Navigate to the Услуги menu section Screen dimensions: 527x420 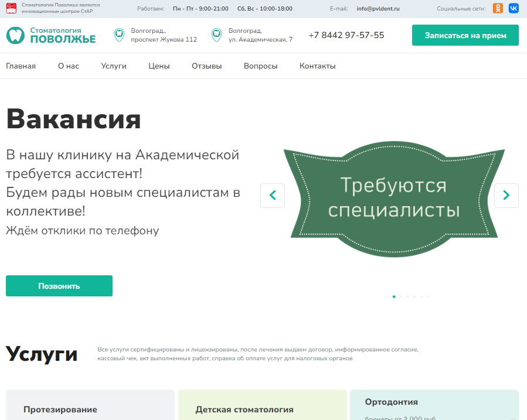pyautogui.click(x=114, y=66)
